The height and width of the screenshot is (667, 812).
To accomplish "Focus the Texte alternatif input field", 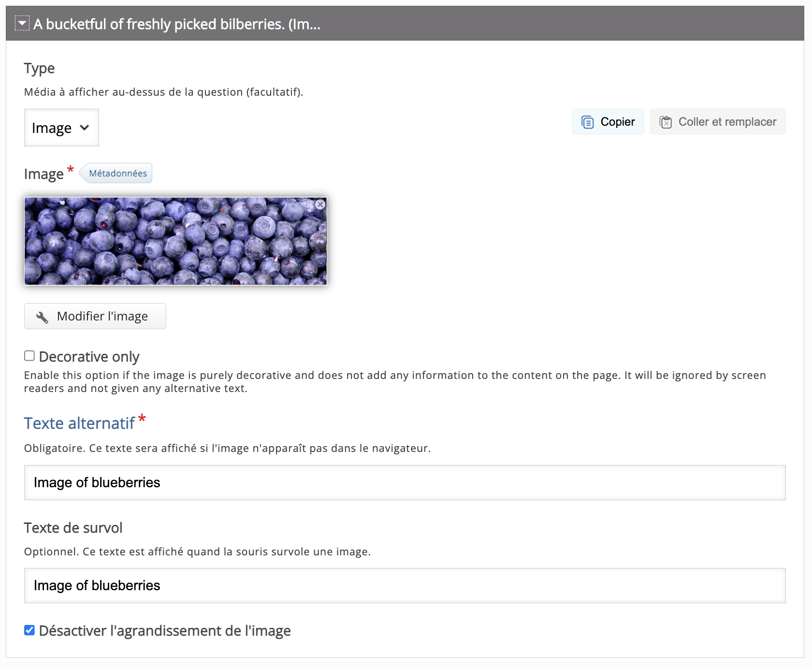I will click(405, 482).
